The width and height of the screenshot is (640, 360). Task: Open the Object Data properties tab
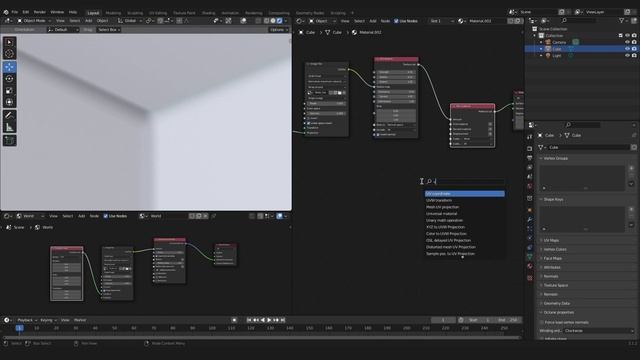coord(530,257)
